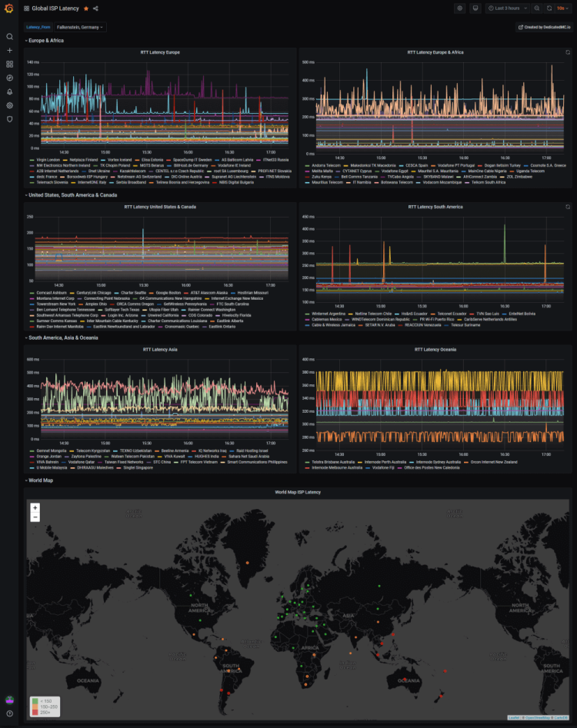
Task: Click the Created by DedicatedMC.io link
Action: click(x=542, y=27)
